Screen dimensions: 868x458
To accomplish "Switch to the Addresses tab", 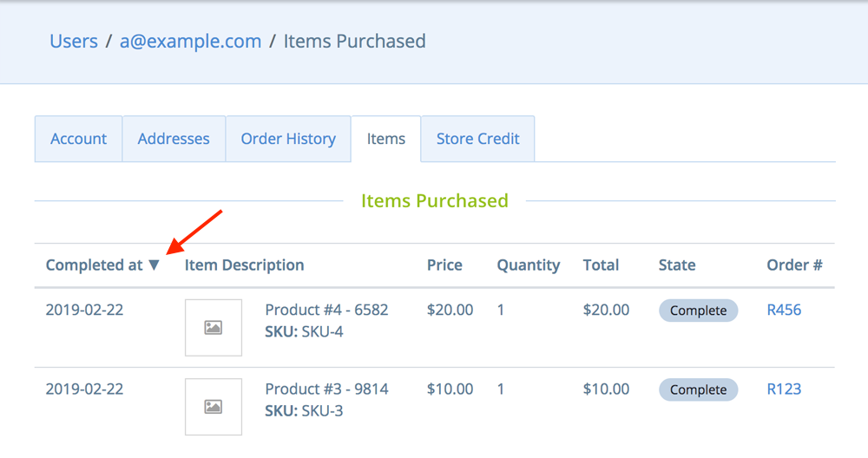I will pos(174,139).
